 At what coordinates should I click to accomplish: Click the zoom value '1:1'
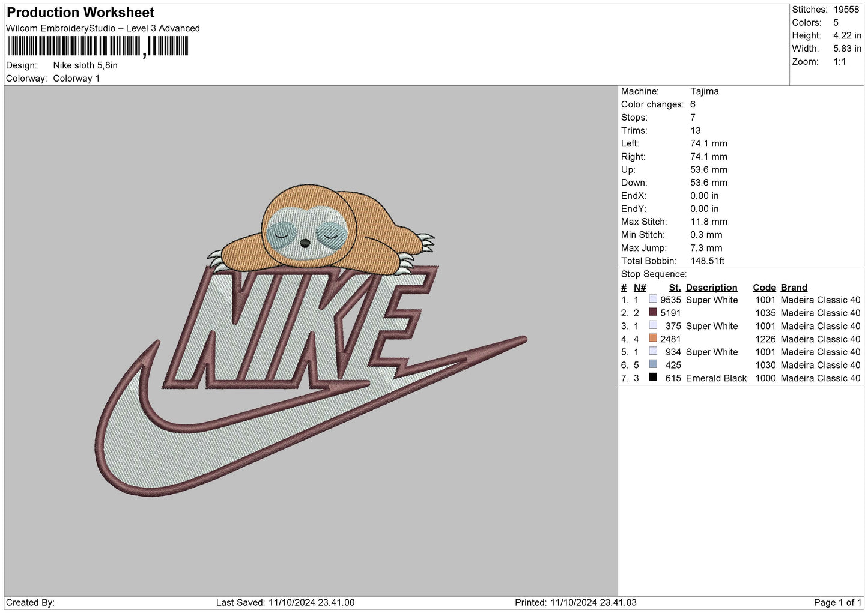[x=840, y=62]
